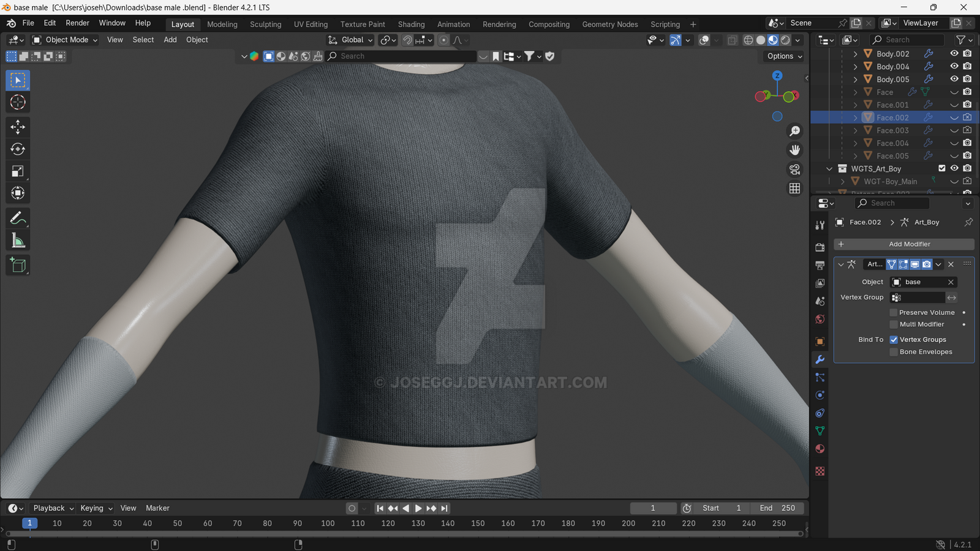Select the Annotate pencil tool

click(x=18, y=219)
